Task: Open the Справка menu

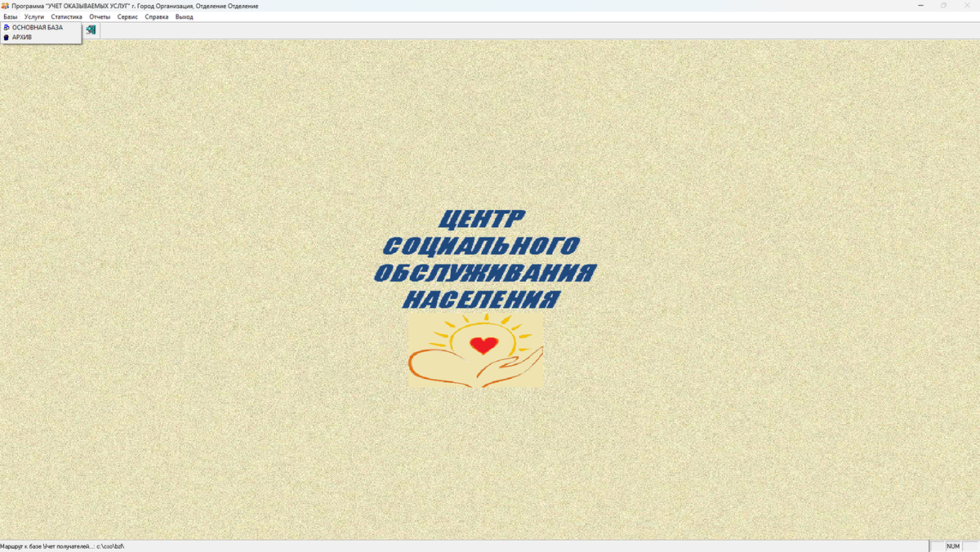Action: (157, 16)
